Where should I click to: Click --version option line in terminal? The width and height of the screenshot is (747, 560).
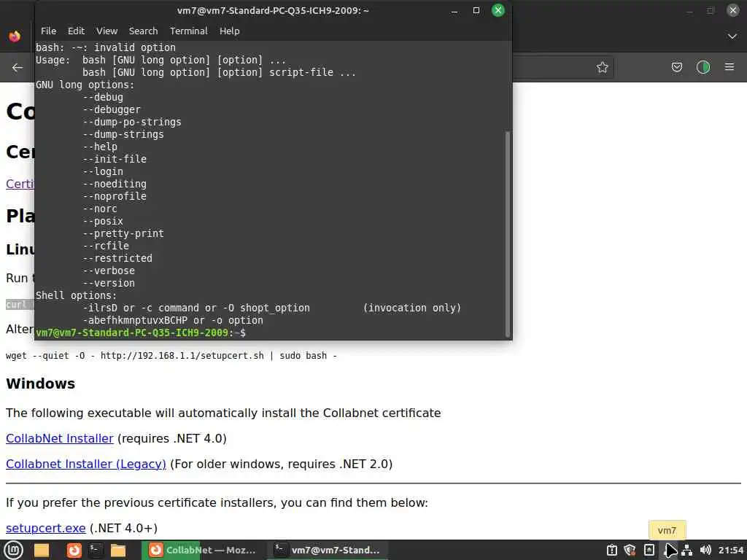click(109, 284)
